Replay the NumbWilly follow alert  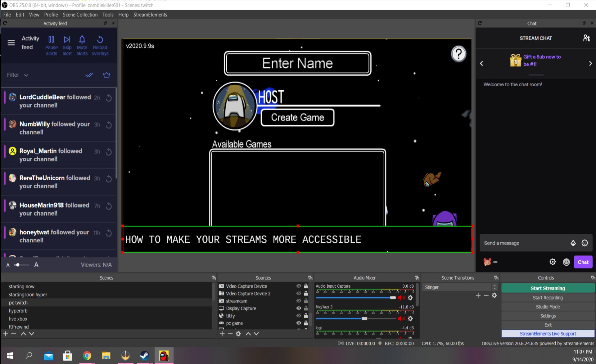[109, 125]
